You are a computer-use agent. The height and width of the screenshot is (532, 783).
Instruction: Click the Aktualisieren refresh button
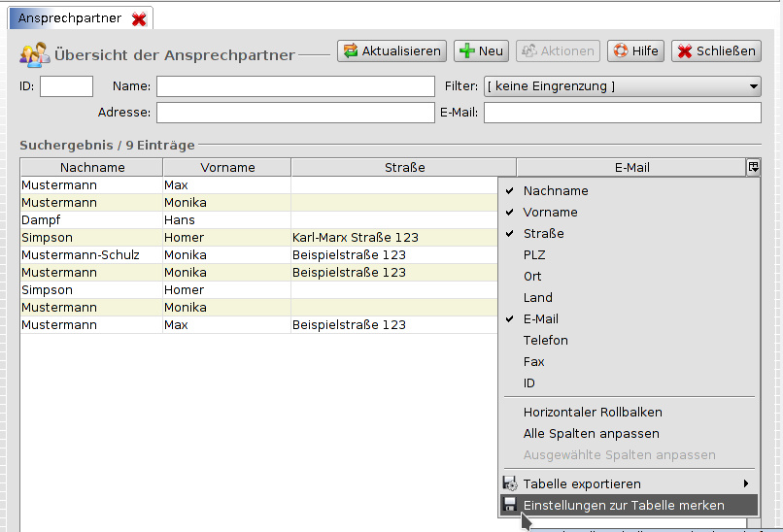coord(391,51)
